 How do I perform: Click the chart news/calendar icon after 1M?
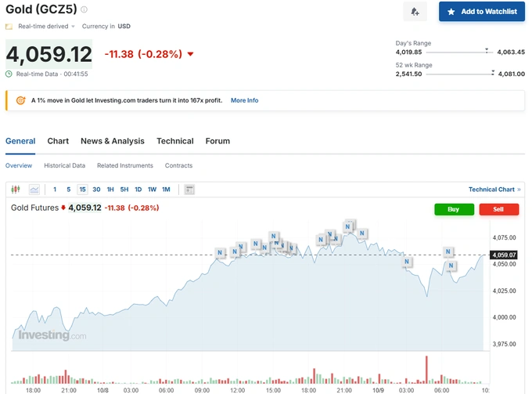[189, 190]
